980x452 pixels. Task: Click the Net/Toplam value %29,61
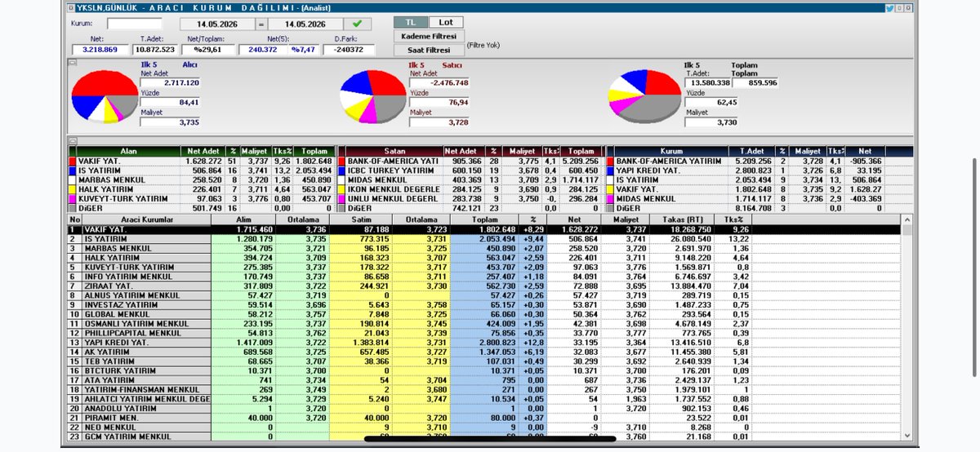[x=208, y=49]
